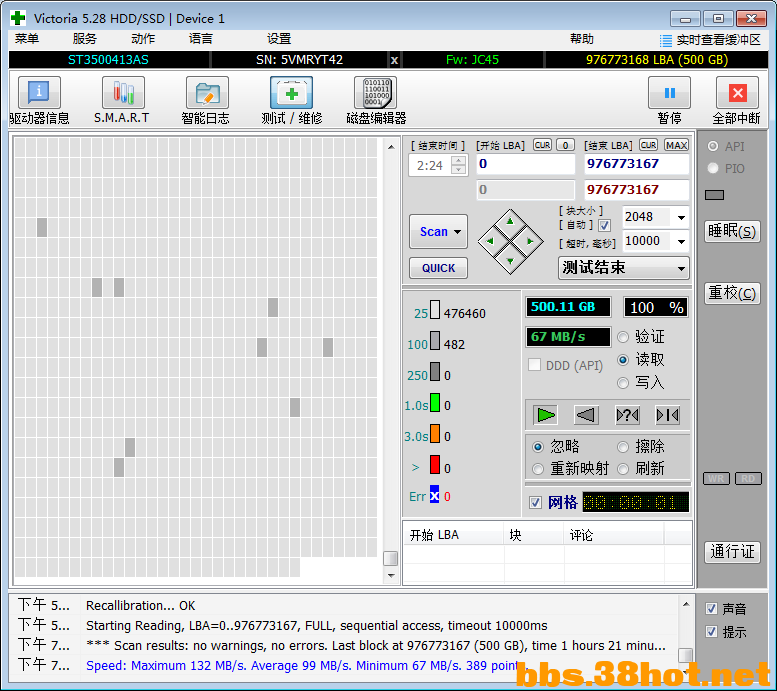Open the Menu (菜单) menu
777x691 pixels.
pos(27,39)
